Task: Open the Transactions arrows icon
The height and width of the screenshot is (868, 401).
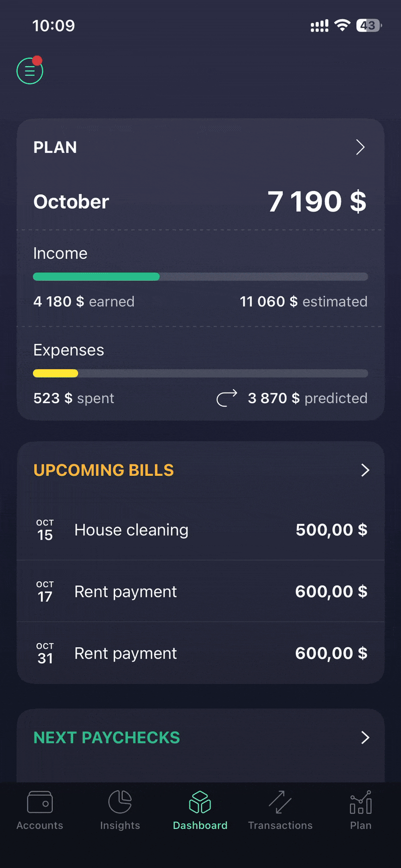Action: [280, 802]
